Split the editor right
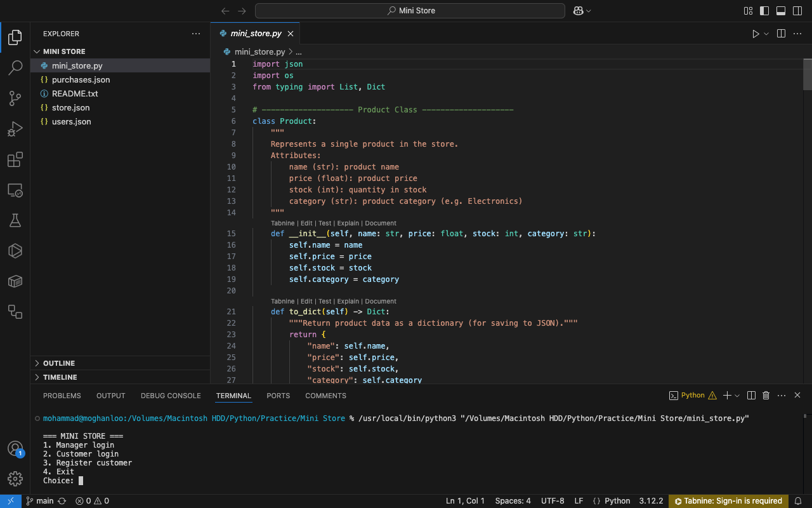Image resolution: width=812 pixels, height=508 pixels. (781, 34)
